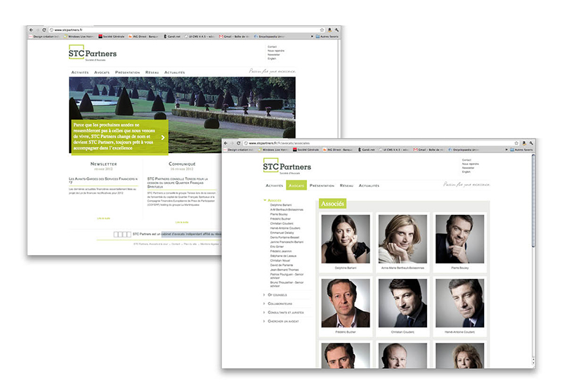Open Réseau menu in front associates window
The height and width of the screenshot is (392, 562).
pyautogui.click(x=346, y=185)
